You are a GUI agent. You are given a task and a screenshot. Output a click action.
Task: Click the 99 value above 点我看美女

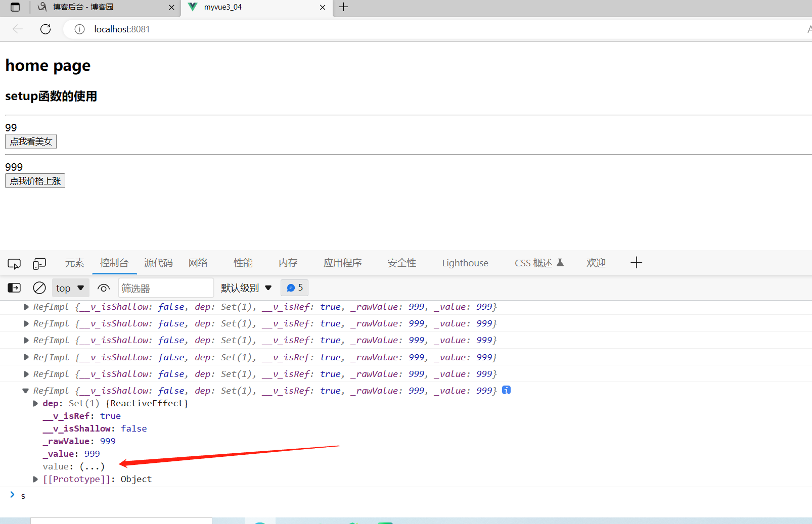[11, 127]
